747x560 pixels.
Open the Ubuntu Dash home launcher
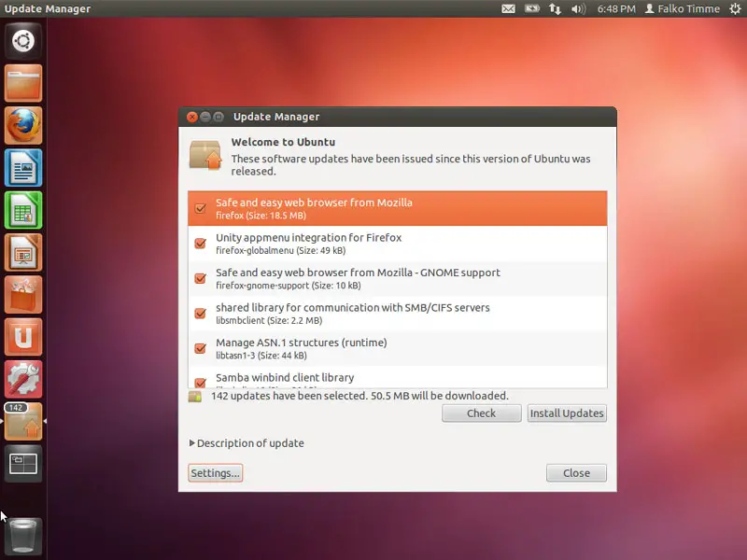click(x=23, y=41)
